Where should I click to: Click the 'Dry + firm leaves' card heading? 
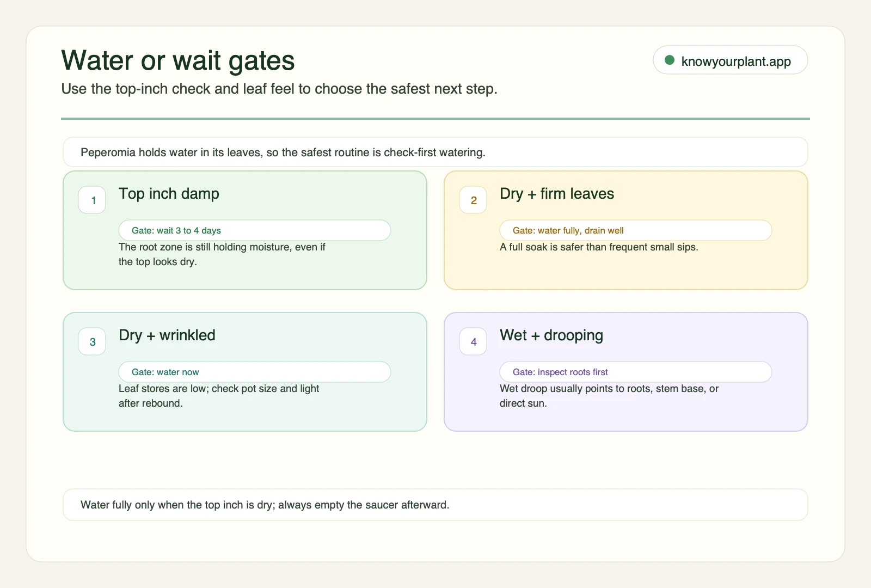click(x=557, y=194)
